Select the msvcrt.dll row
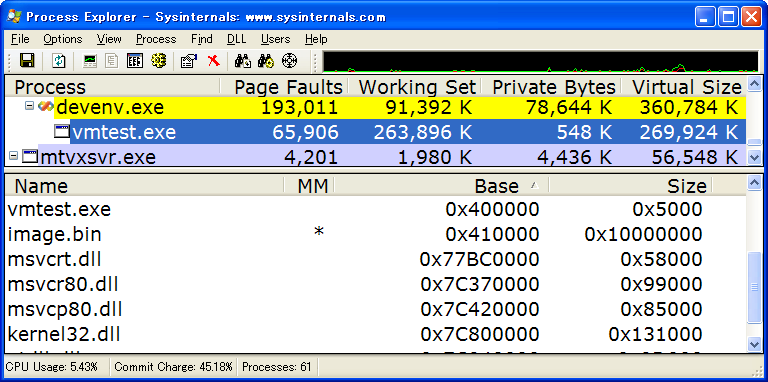The width and height of the screenshot is (768, 382). click(x=375, y=259)
